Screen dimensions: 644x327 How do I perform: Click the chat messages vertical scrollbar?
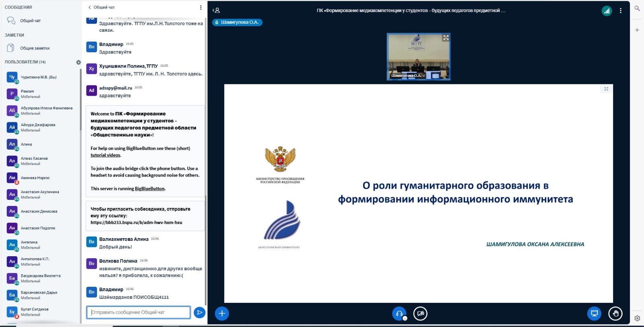click(206, 161)
